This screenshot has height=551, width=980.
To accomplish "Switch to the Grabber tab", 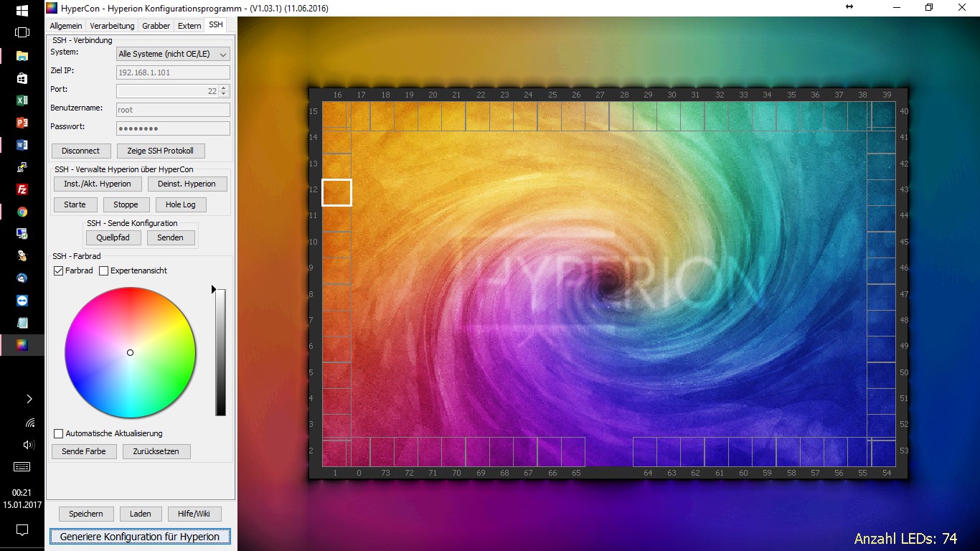I will (x=156, y=26).
